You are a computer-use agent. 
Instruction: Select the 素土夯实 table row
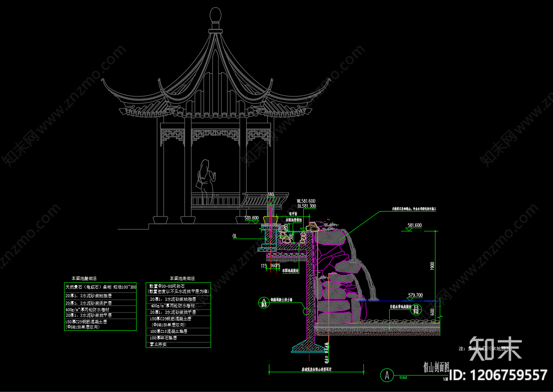click(x=159, y=345)
